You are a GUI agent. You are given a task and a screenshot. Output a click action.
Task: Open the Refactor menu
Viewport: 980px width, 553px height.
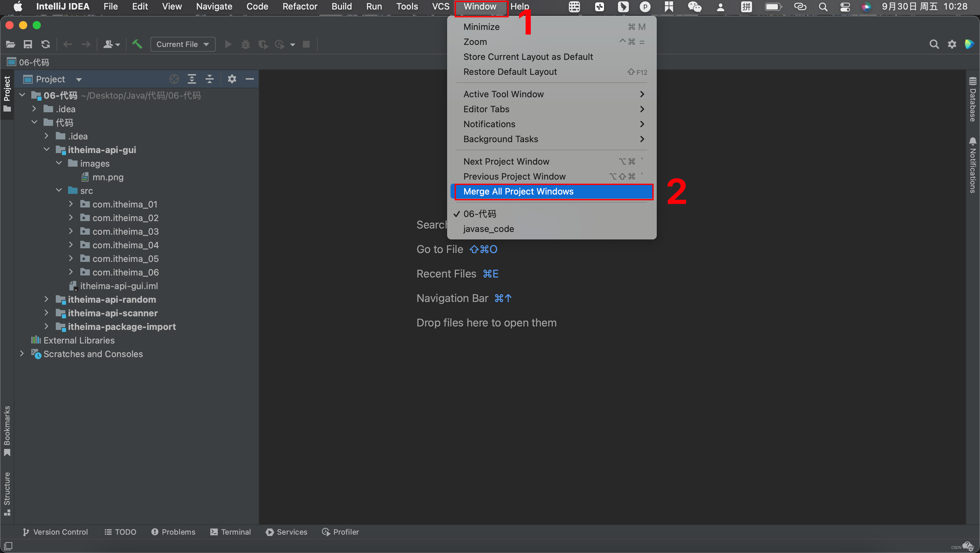(300, 6)
